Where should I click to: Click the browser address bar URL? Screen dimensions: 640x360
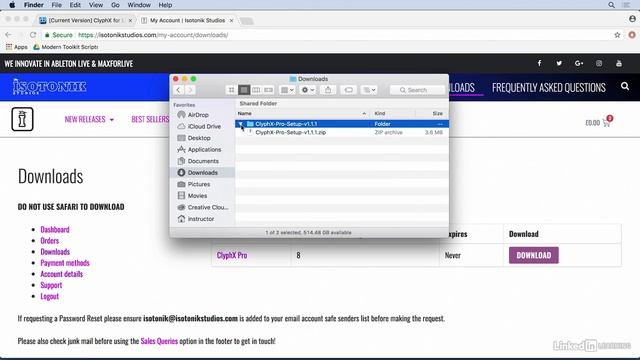tap(153, 35)
